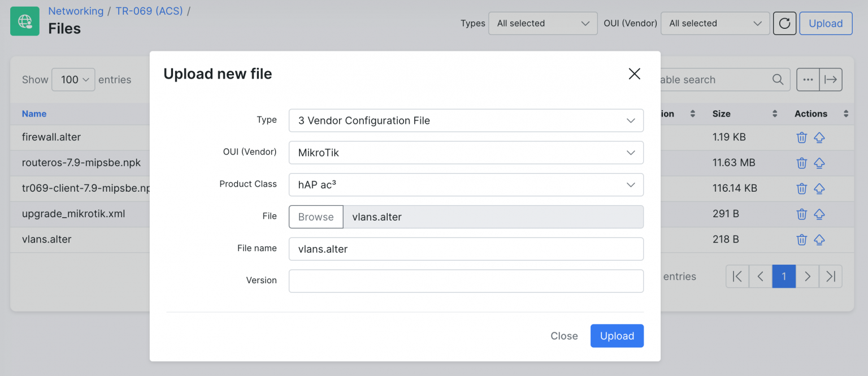Go to the Networking breadcrumb link
The width and height of the screenshot is (868, 376).
pyautogui.click(x=76, y=11)
